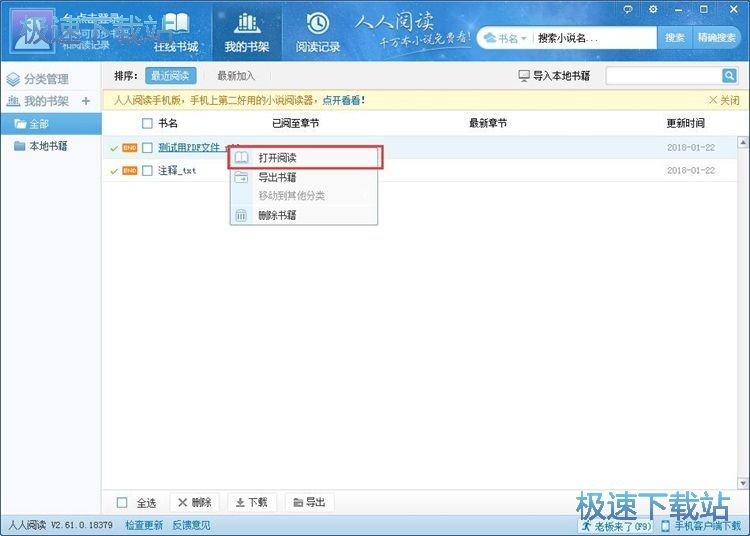Click green checkmark on 注释_txt row
Viewport: 750px width, 536px height.
pyautogui.click(x=114, y=171)
